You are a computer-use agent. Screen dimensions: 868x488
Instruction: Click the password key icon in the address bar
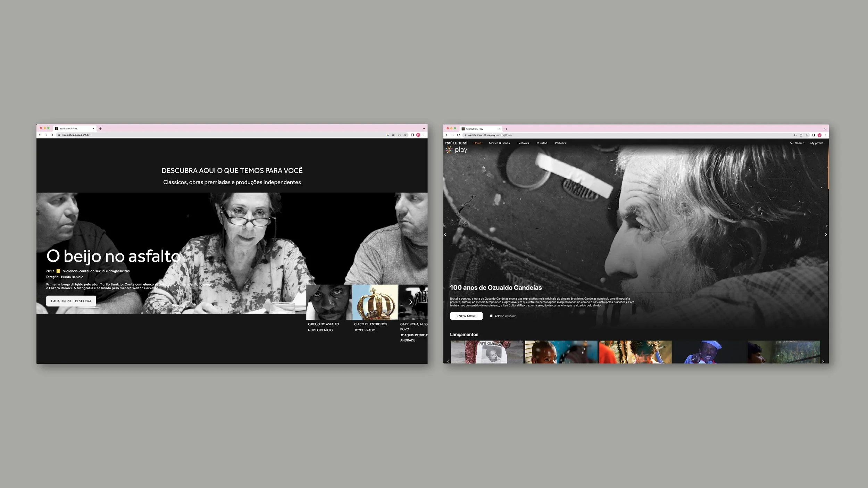coord(795,135)
